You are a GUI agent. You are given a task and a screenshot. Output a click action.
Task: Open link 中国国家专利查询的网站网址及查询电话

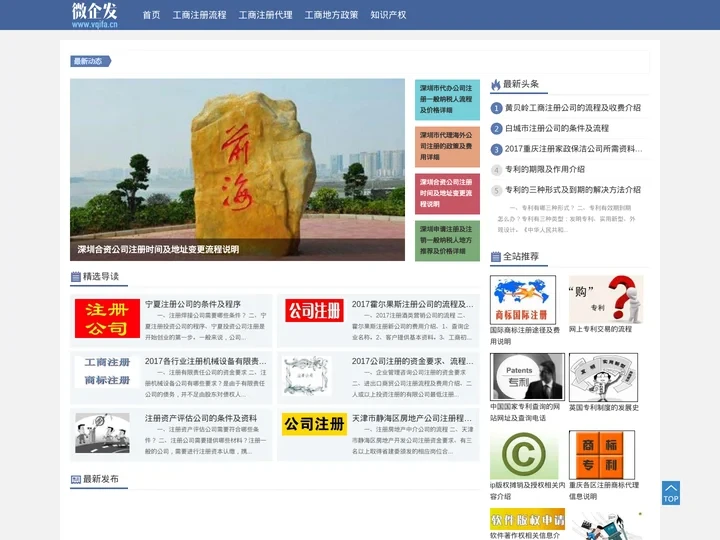coord(525,412)
